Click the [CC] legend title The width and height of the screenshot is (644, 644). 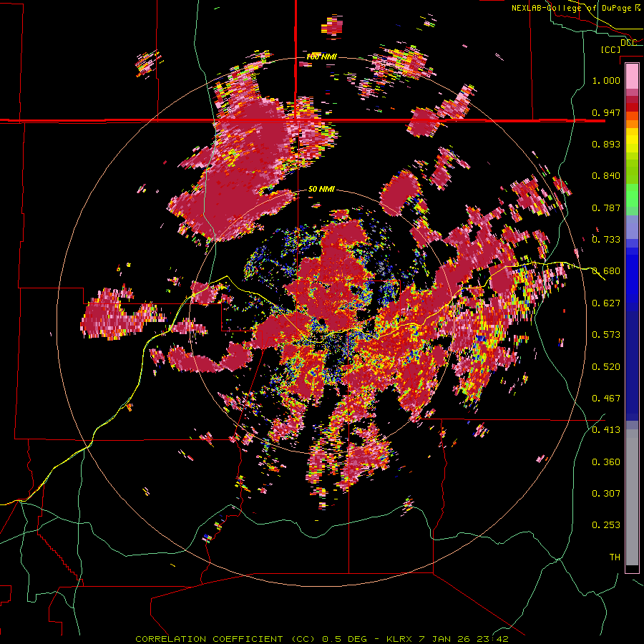pyautogui.click(x=610, y=49)
